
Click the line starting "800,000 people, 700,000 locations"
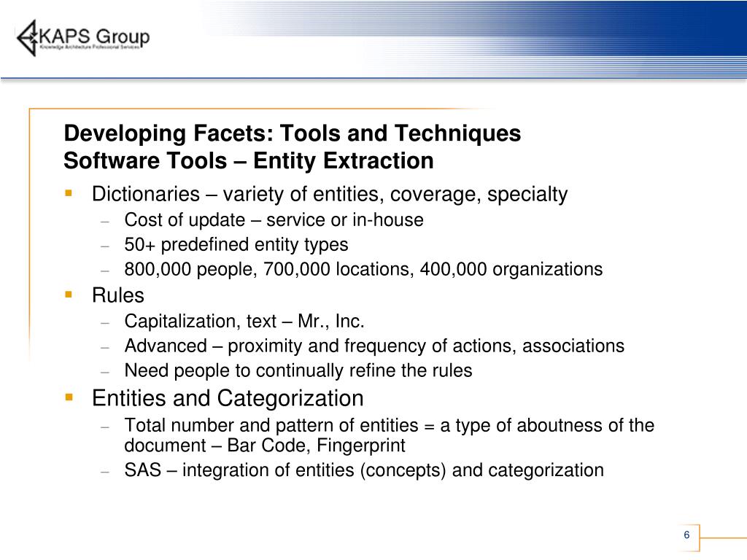click(363, 270)
